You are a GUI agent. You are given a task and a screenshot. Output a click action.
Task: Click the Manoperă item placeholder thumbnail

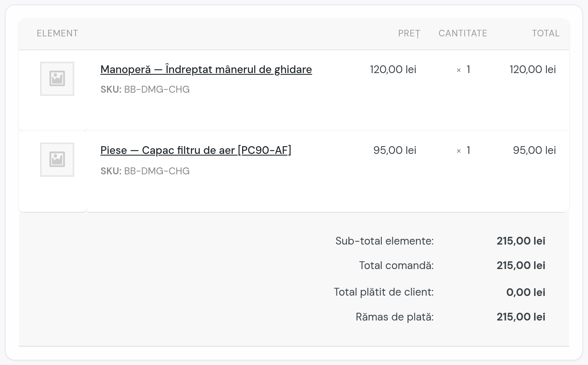pyautogui.click(x=57, y=79)
